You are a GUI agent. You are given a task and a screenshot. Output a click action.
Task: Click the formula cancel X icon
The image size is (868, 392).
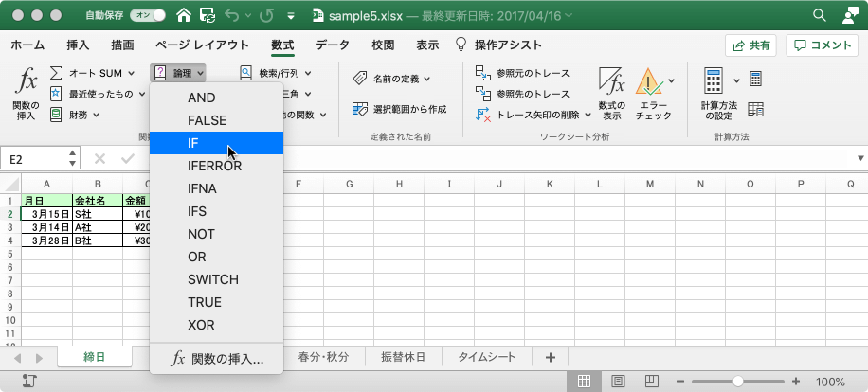99,159
